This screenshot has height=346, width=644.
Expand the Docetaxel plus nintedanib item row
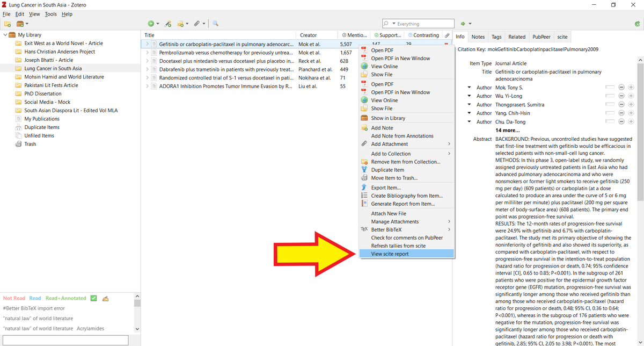(147, 61)
